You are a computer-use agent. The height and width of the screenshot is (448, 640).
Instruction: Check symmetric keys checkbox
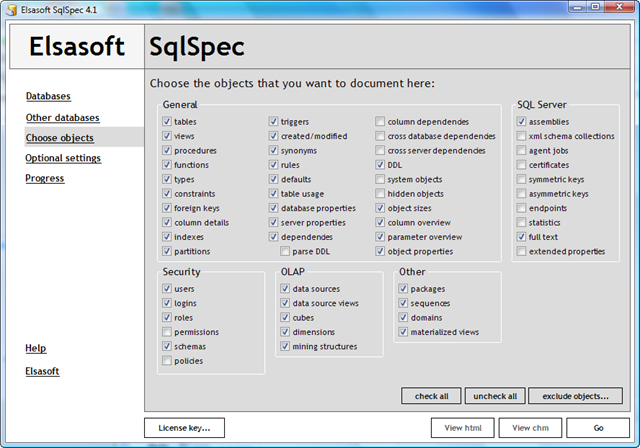(521, 179)
